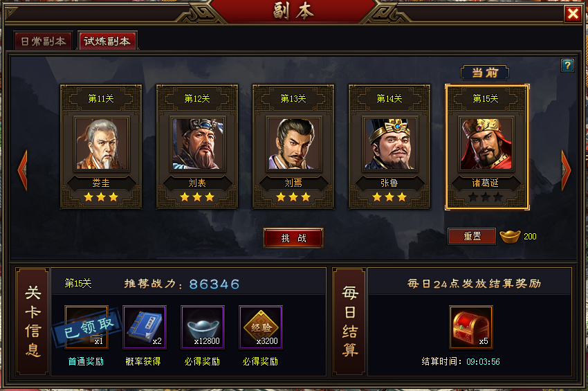
Task: Close the 副本 dungeon window
Action: (x=573, y=15)
